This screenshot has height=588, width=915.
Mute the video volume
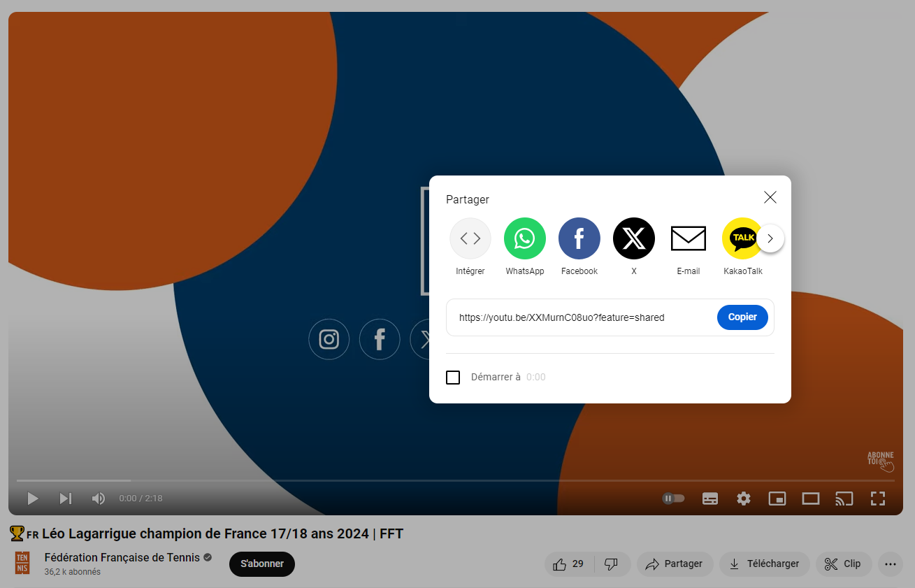pyautogui.click(x=99, y=499)
